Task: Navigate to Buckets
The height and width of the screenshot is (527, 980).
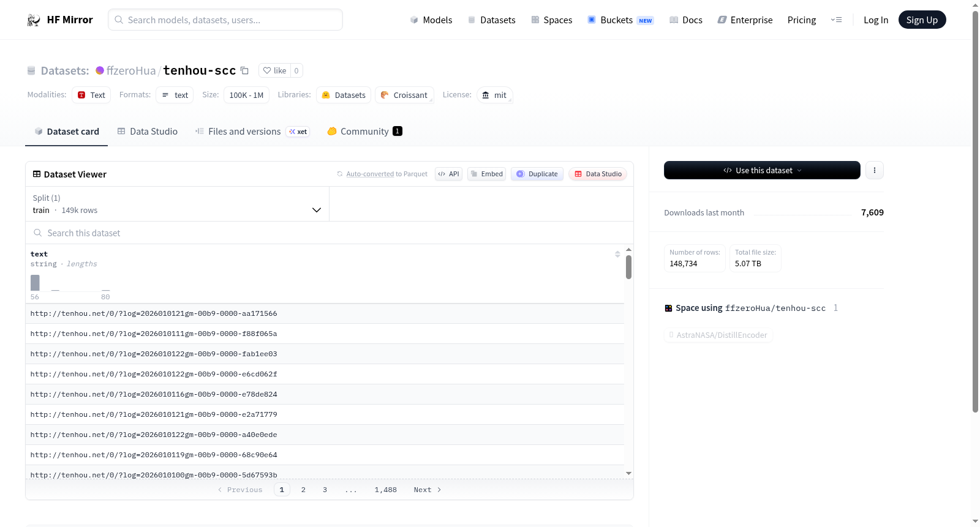Action: coord(620,20)
